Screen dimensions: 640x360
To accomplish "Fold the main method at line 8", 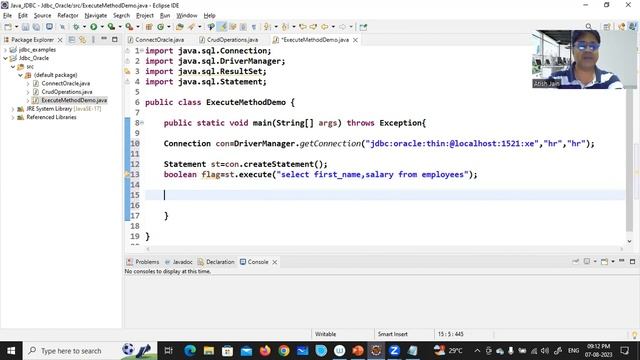I will coord(142,122).
